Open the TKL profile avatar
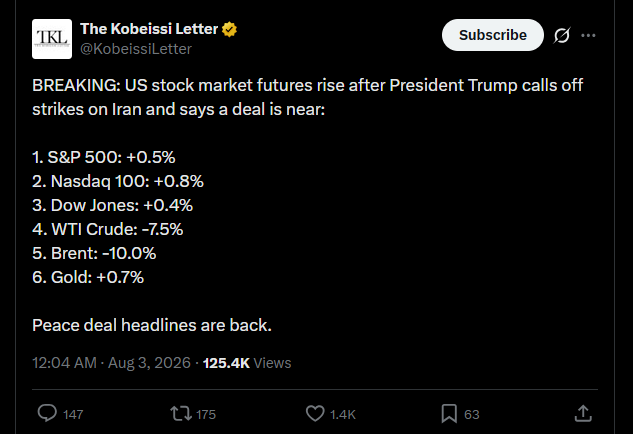The width and height of the screenshot is (633, 434). pyautogui.click(x=52, y=39)
